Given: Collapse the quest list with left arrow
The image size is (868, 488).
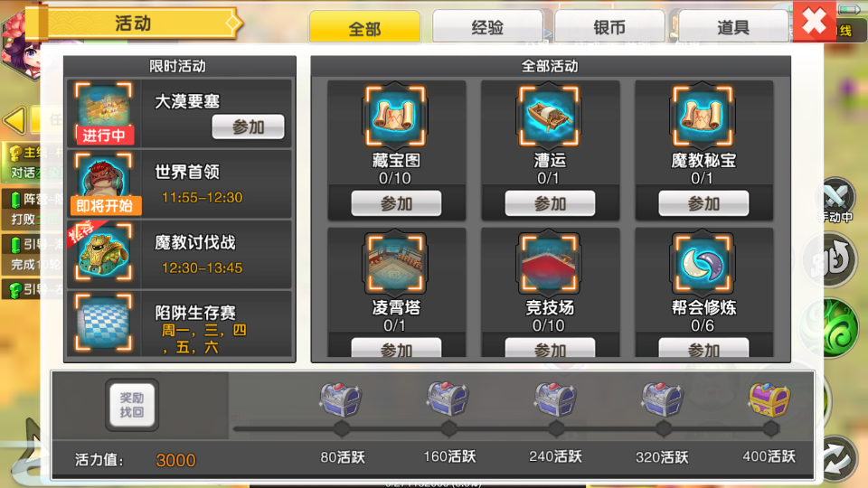Looking at the screenshot, I should 14,120.
